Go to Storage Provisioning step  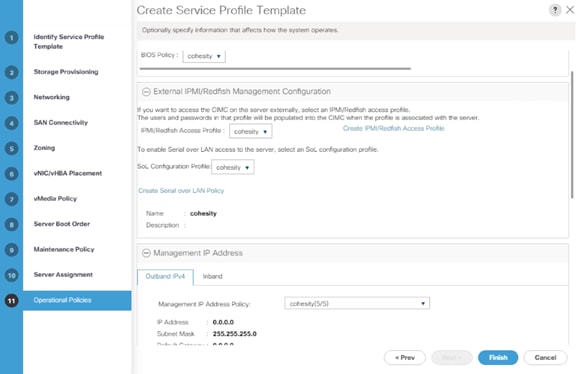point(66,72)
